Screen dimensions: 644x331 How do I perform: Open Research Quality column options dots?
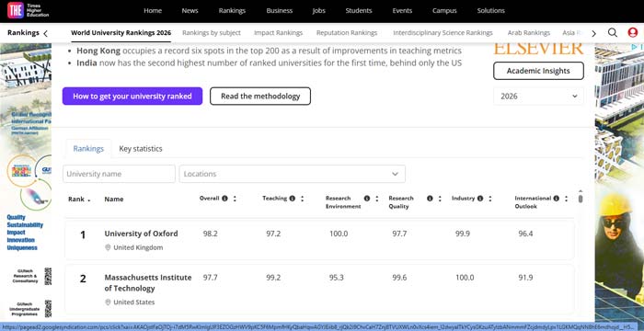[440, 199]
